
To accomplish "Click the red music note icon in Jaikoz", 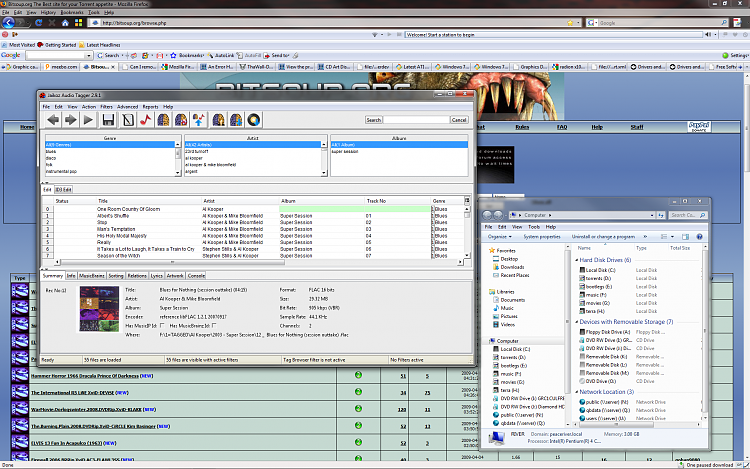I will coord(145,120).
